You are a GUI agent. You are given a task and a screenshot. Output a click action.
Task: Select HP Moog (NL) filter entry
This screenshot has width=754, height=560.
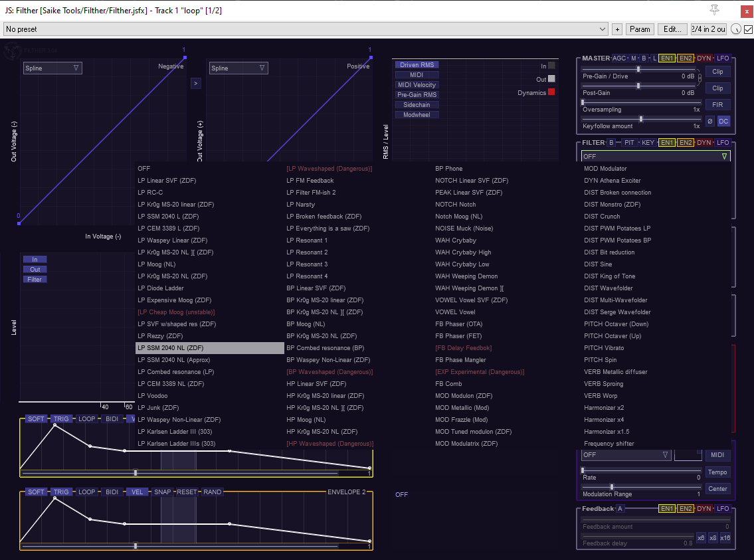point(306,420)
